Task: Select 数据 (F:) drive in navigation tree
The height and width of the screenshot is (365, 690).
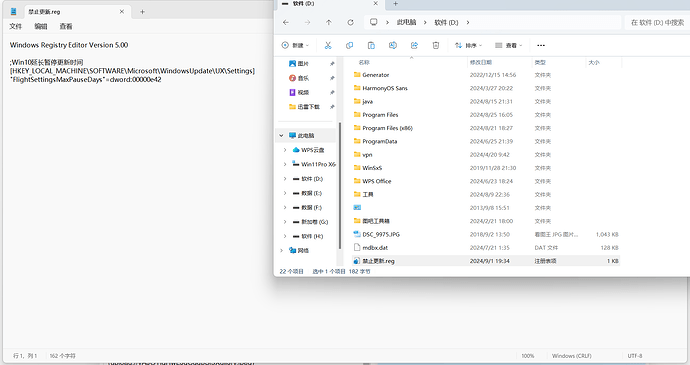Action: pos(307,207)
